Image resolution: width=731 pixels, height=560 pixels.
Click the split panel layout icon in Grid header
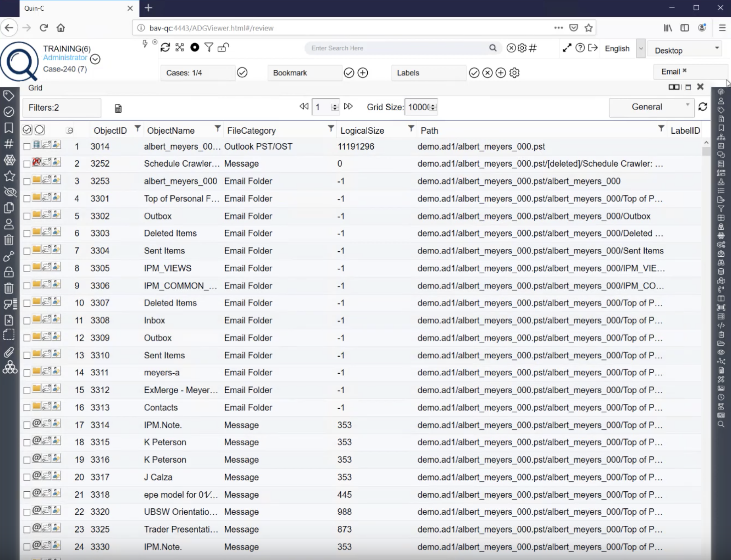(x=675, y=87)
